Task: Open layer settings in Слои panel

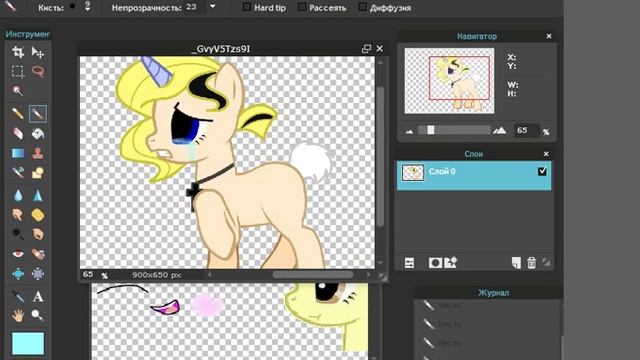Action: click(x=409, y=263)
